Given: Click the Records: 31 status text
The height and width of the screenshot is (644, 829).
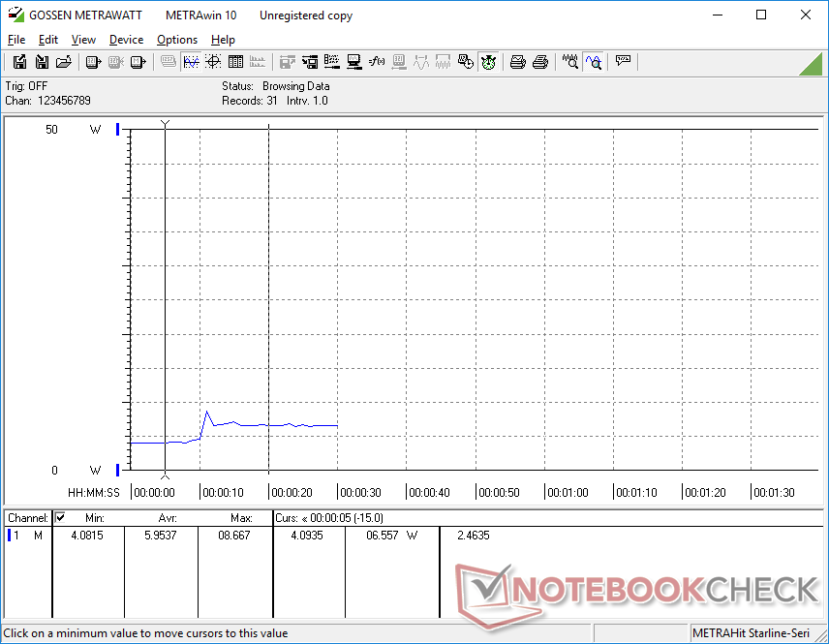Looking at the screenshot, I should (x=250, y=101).
